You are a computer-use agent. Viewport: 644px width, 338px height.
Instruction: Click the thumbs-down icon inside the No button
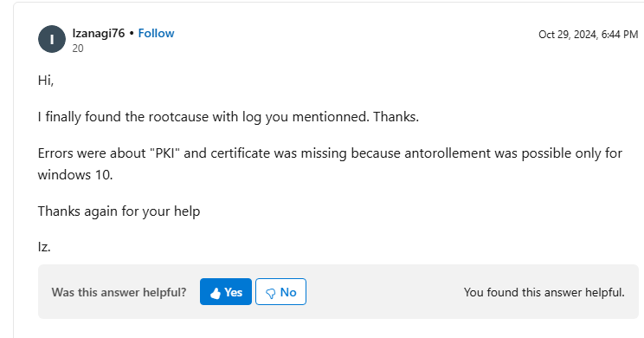point(271,293)
